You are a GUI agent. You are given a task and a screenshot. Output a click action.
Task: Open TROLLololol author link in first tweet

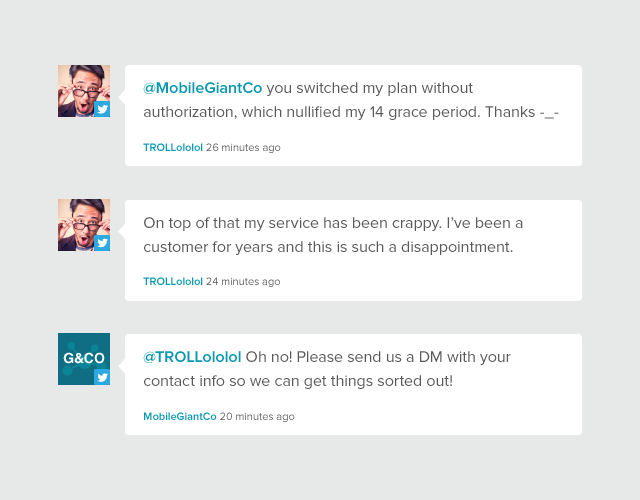(173, 147)
